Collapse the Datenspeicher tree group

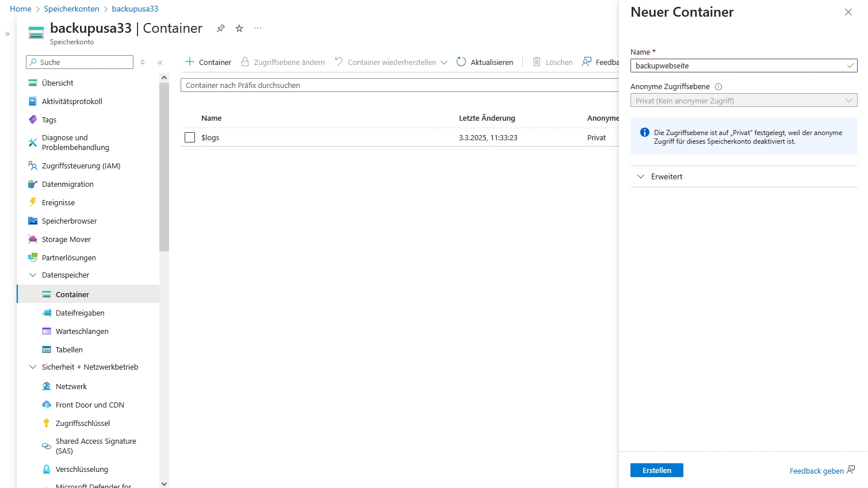pyautogui.click(x=33, y=275)
